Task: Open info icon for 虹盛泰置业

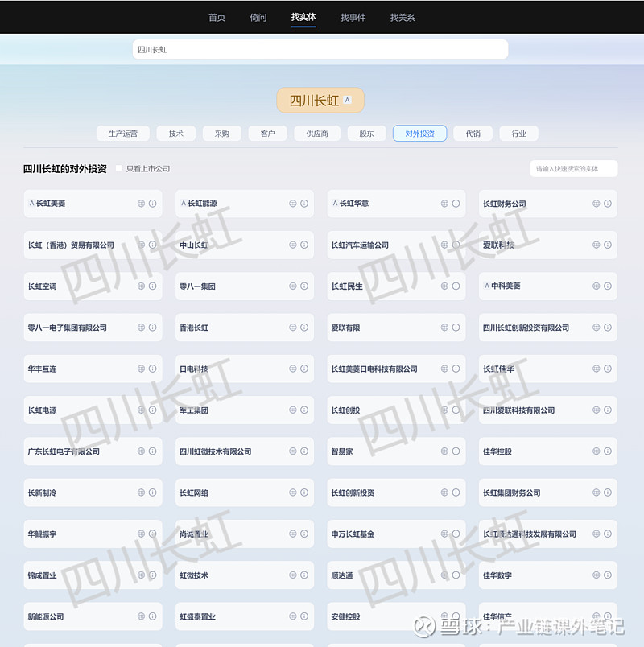Action: click(304, 616)
